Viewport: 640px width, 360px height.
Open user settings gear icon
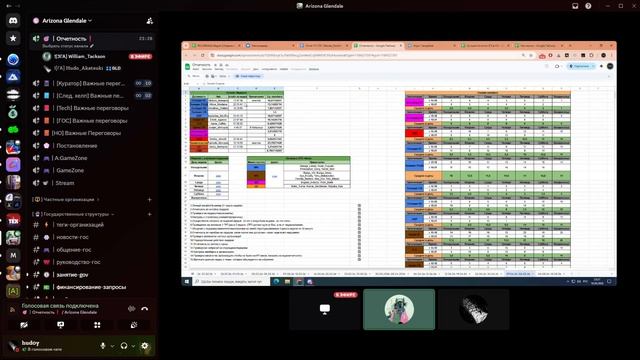coord(144,346)
